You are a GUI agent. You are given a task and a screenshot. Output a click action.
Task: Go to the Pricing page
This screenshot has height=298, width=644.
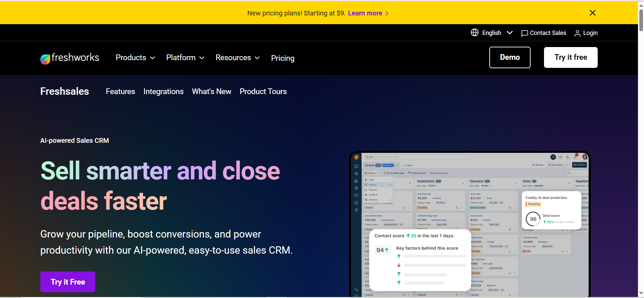tap(283, 58)
